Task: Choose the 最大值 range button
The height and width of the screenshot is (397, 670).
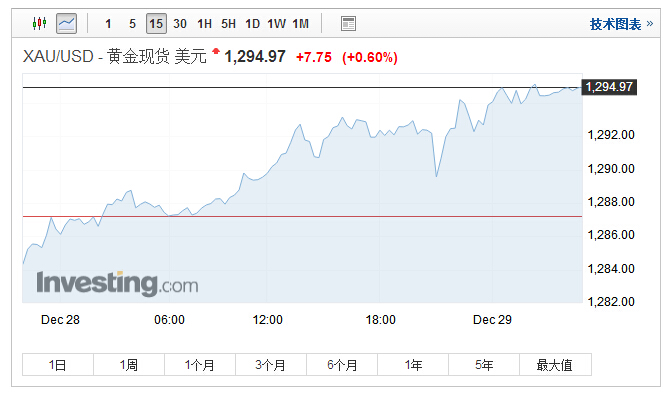Action: 555,365
